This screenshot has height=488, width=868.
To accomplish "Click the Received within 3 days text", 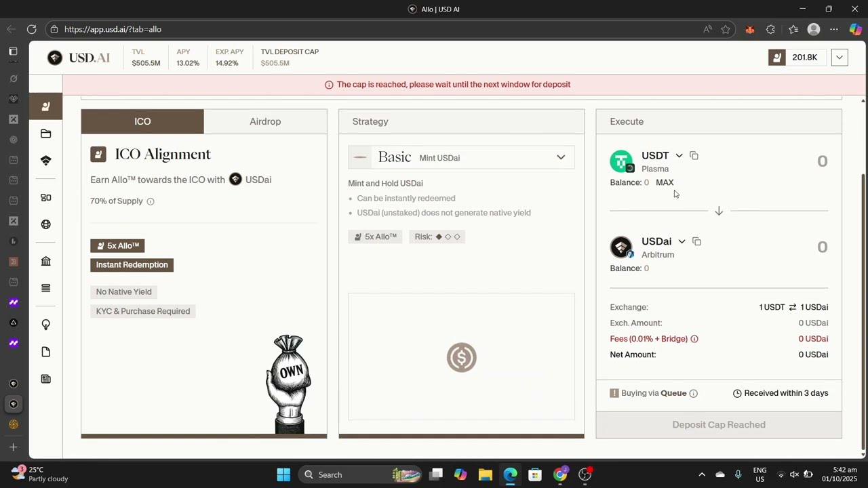I will coord(781,393).
